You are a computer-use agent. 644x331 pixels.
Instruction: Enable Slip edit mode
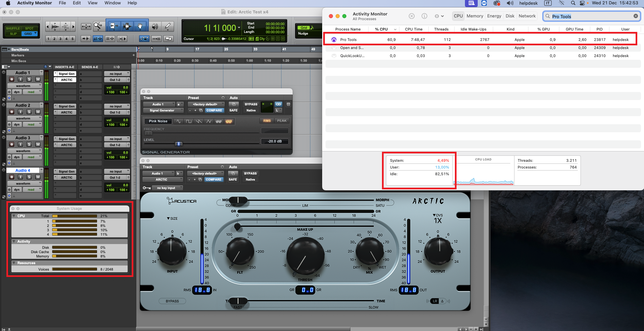point(13,34)
